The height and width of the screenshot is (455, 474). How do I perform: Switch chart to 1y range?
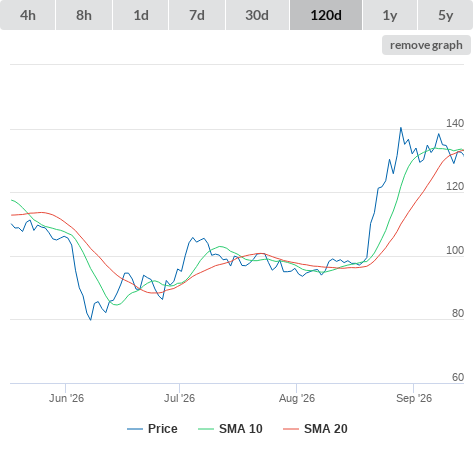tap(390, 15)
